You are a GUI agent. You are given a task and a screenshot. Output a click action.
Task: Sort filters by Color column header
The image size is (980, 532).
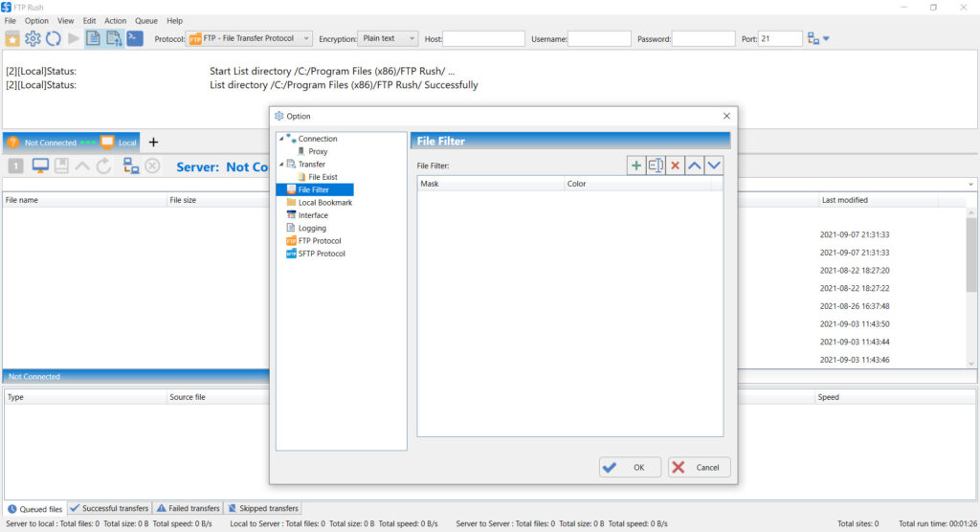click(x=637, y=184)
